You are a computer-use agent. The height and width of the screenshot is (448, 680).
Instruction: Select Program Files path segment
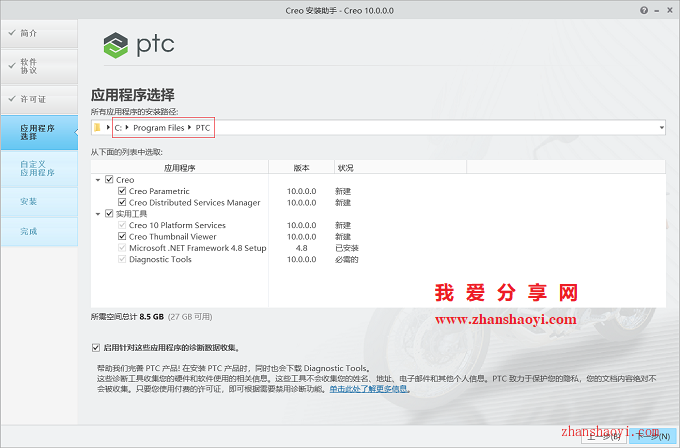coord(158,128)
